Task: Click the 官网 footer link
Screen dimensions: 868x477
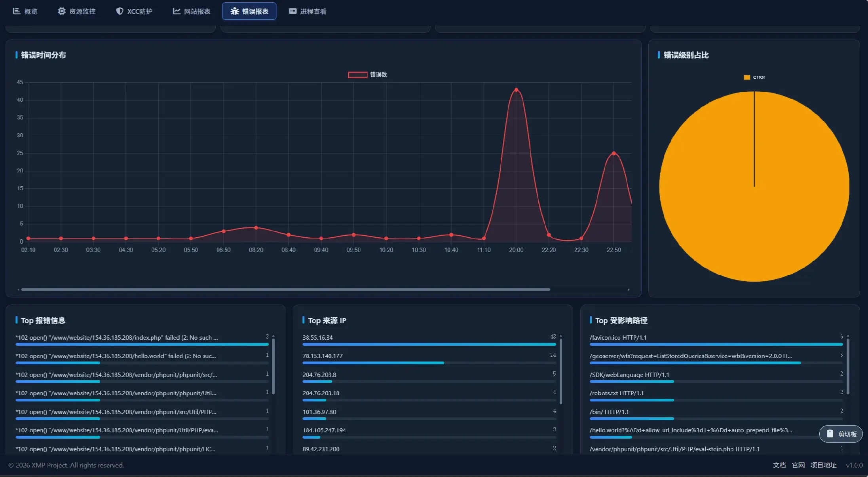Action: pyautogui.click(x=798, y=465)
